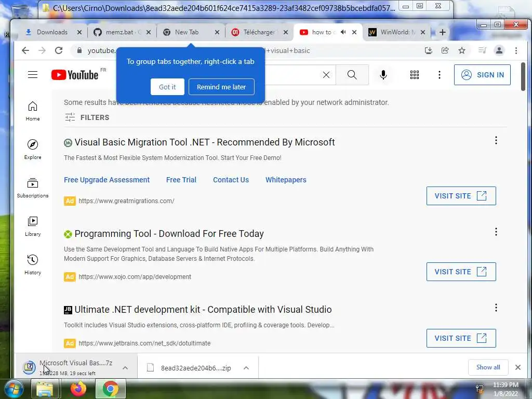Click the Chrome taskbar icon
This screenshot has width=532, height=399.
tap(111, 389)
